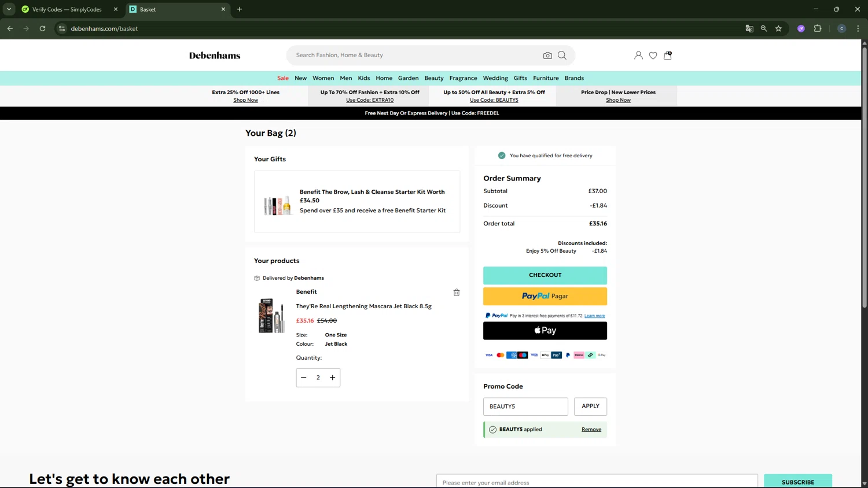Click Use Code: EXTRA10 link
This screenshot has height=488, width=868.
[x=370, y=100]
